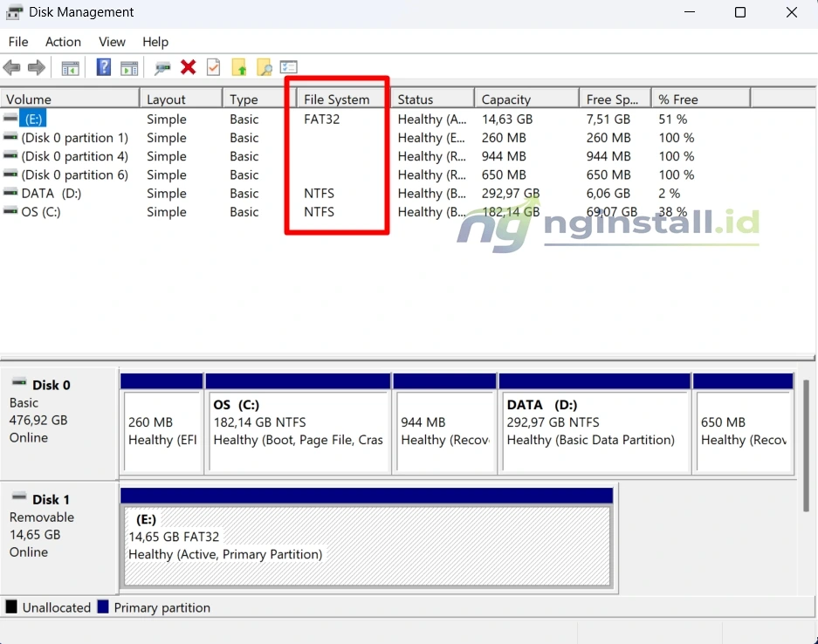
Task: Click the blue Primary partition legend swatch
Action: pos(103,607)
